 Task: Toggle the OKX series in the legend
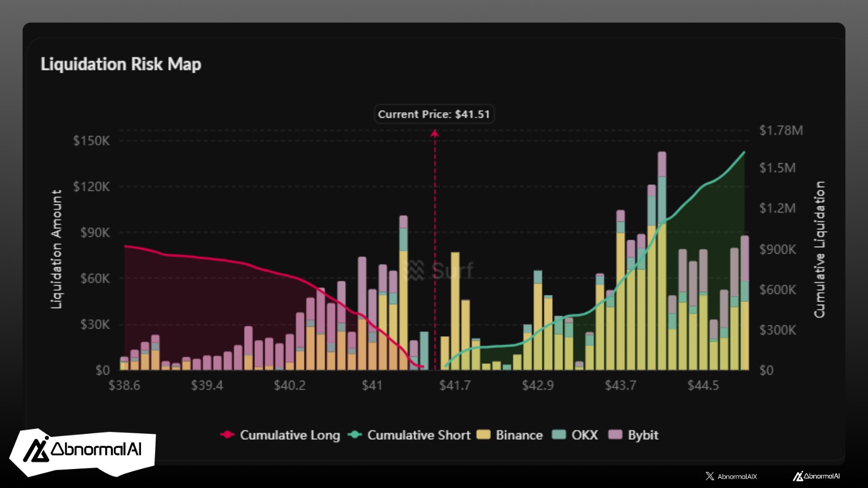[x=584, y=435]
